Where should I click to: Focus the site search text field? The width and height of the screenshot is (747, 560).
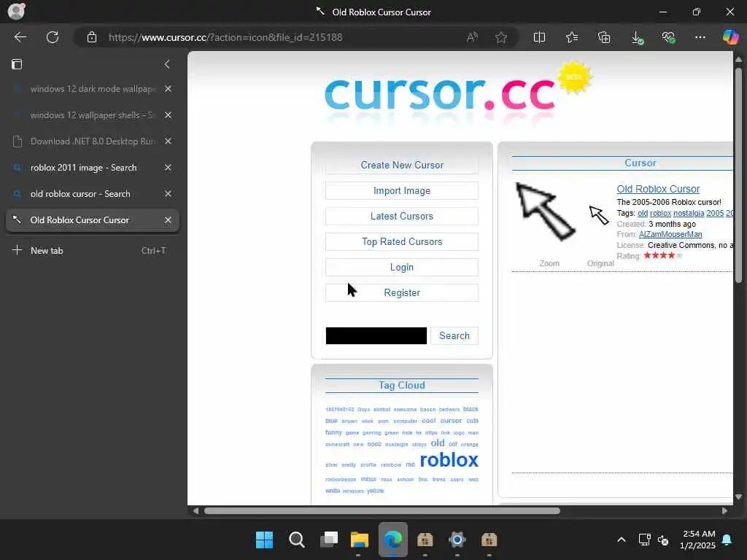(x=376, y=335)
